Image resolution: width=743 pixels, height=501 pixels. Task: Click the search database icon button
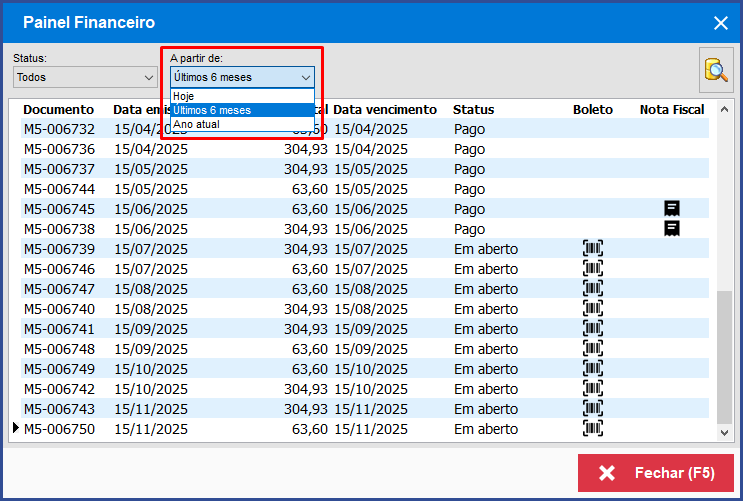tap(716, 70)
